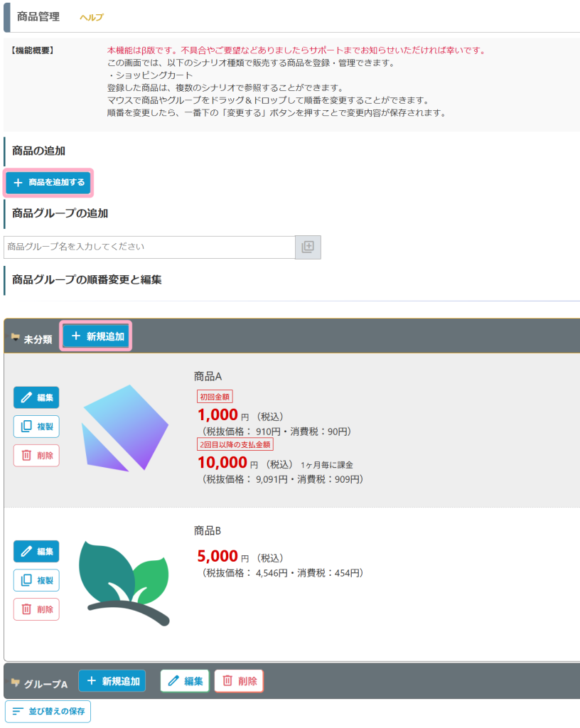Click the 10,000 円 recurring price
Viewport: 580px width, 728px height.
click(x=228, y=462)
